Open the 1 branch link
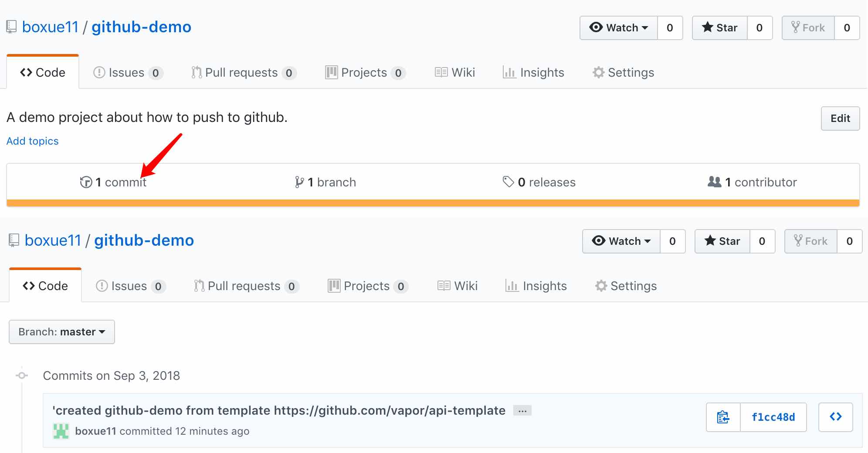 pos(325,182)
